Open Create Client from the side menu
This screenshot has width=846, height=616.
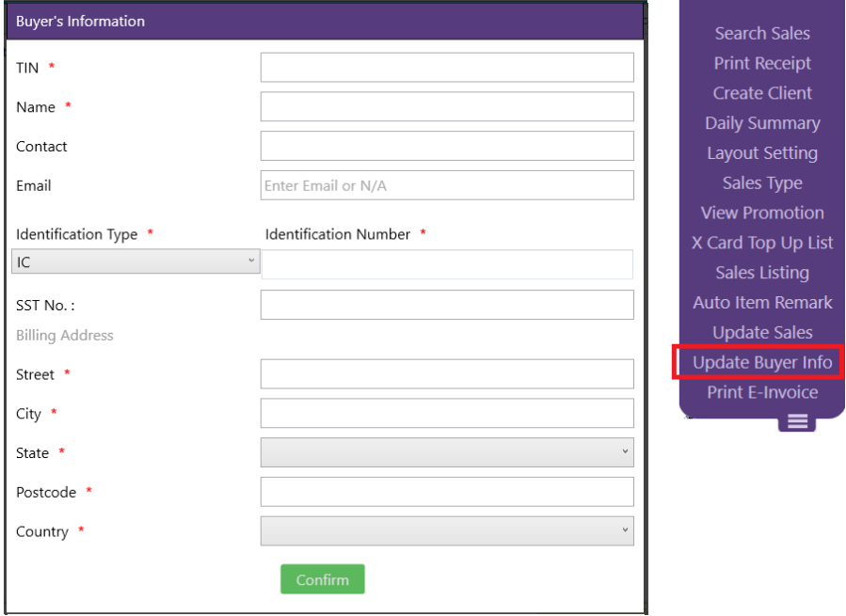762,93
